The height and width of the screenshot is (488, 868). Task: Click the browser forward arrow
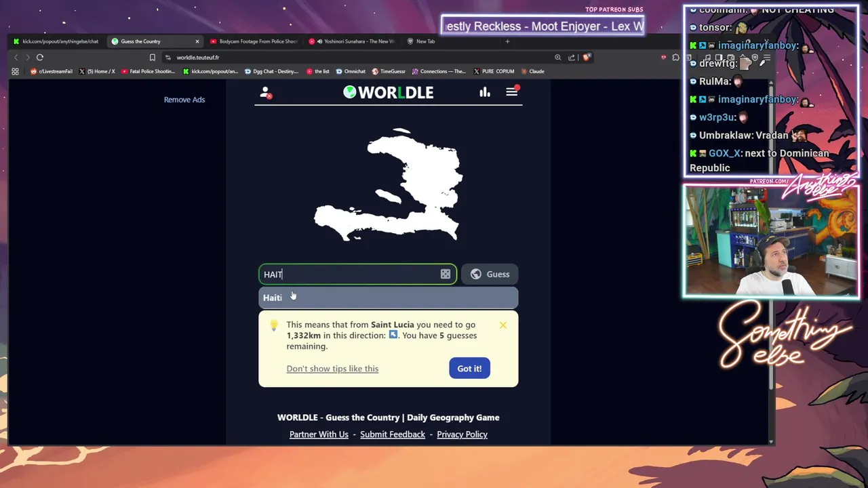(x=27, y=58)
